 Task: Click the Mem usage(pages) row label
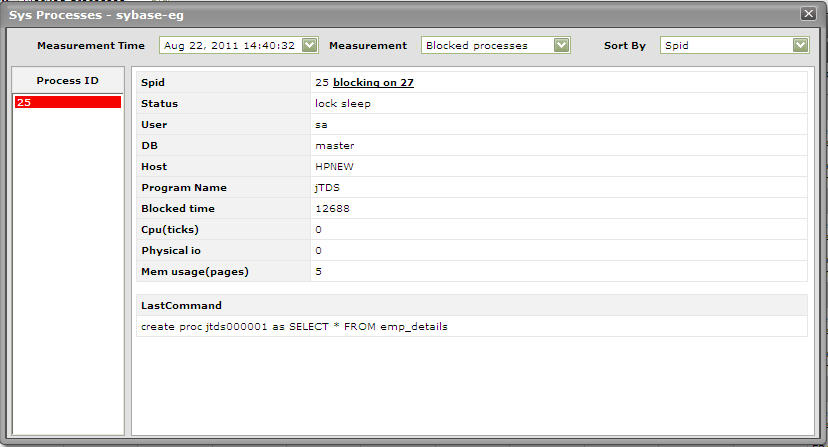194,272
